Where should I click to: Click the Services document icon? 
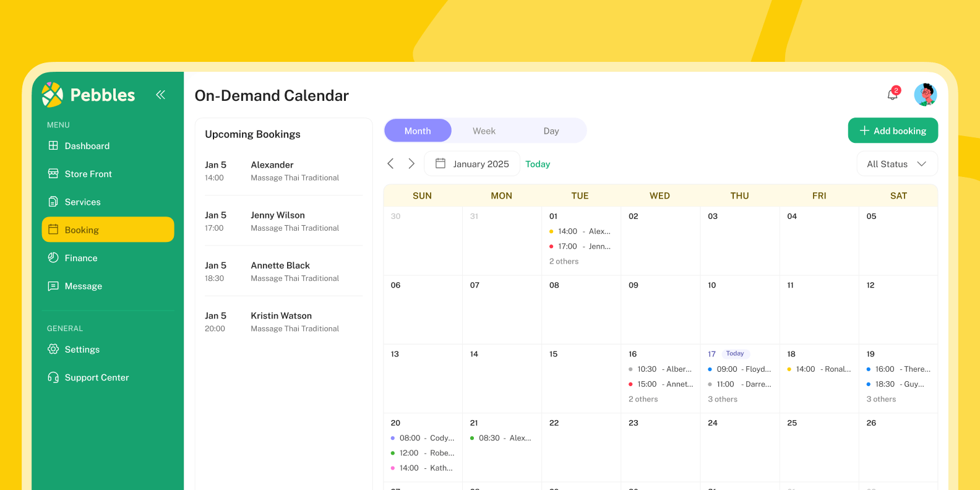click(x=53, y=202)
